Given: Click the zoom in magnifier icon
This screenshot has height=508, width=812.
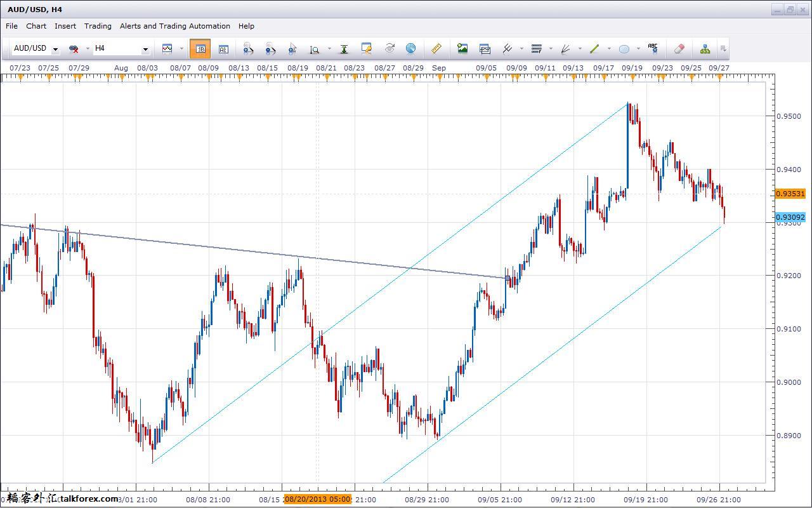Looking at the screenshot, I should coord(248,49).
